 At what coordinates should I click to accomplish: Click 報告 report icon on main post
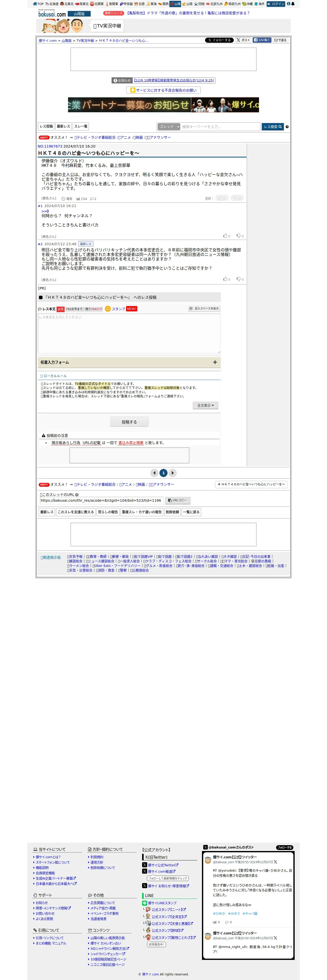pyautogui.click(x=67, y=199)
